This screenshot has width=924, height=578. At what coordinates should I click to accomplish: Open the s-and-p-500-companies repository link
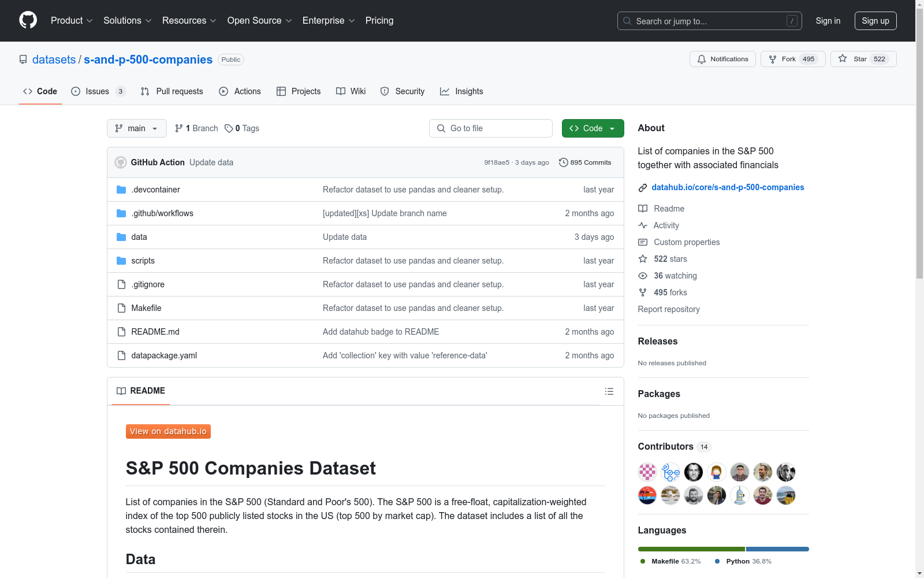pyautogui.click(x=148, y=60)
